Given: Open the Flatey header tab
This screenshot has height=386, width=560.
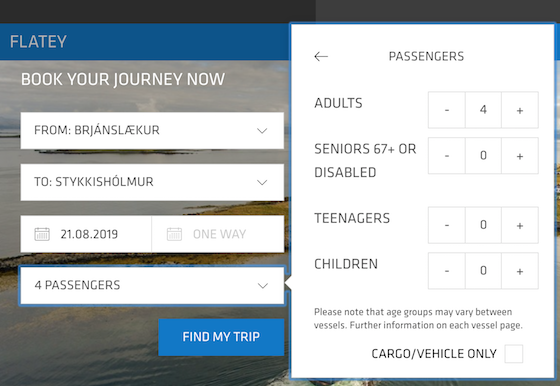Looking at the screenshot, I should 38,41.
